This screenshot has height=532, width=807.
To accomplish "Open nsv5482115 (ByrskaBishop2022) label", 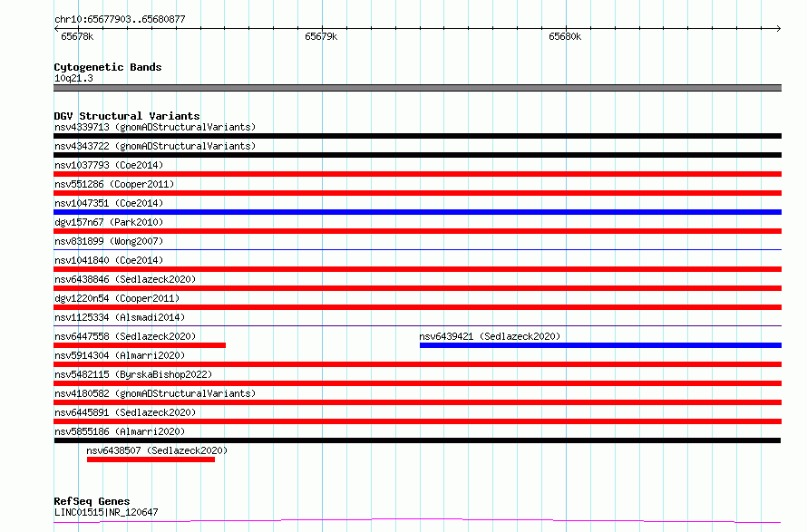I will point(133,374).
